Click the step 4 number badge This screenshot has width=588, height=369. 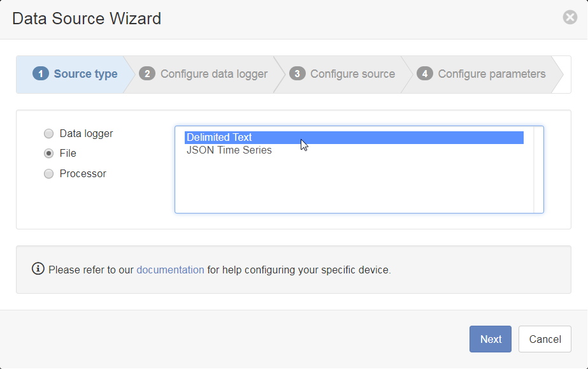pos(424,73)
